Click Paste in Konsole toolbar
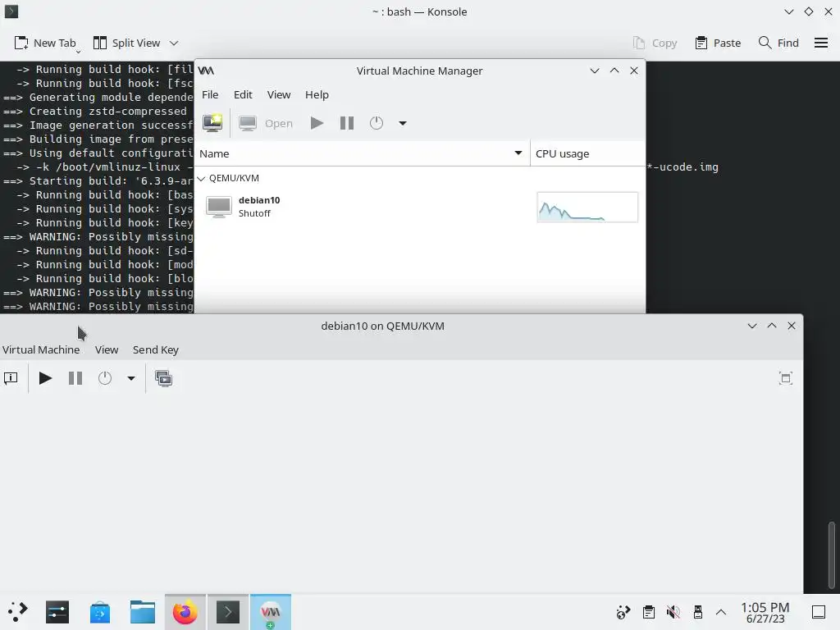This screenshot has height=630, width=840. pyautogui.click(x=718, y=43)
